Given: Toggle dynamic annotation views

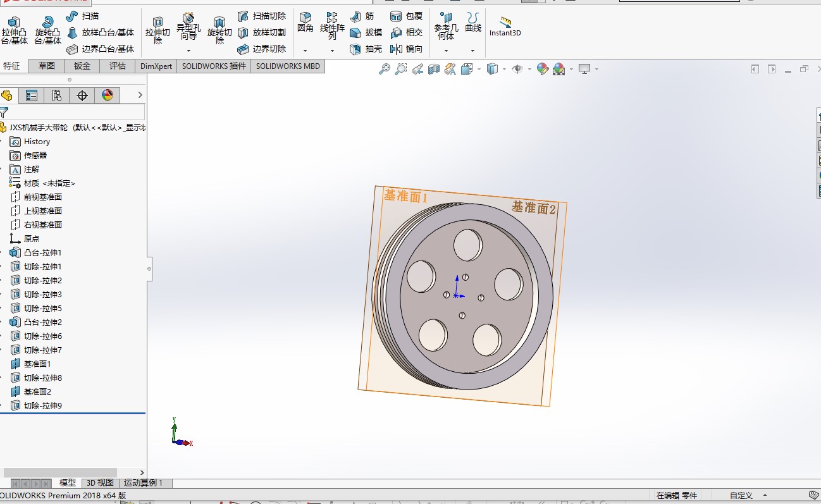Looking at the screenshot, I should coord(450,70).
